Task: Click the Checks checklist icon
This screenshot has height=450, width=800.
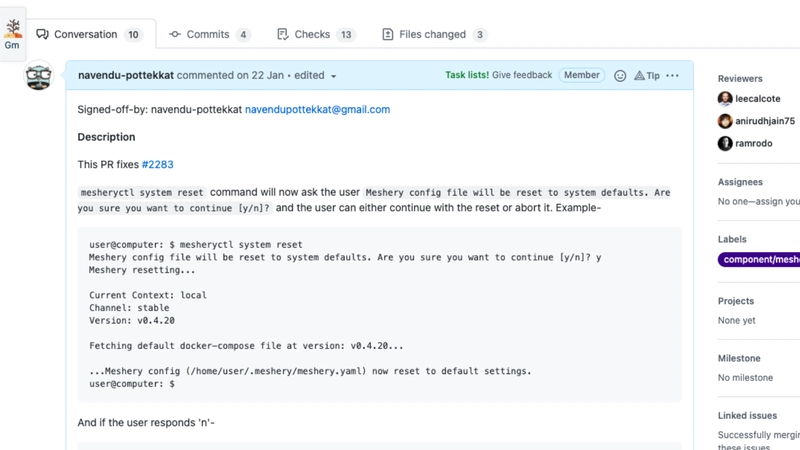Action: coord(282,34)
